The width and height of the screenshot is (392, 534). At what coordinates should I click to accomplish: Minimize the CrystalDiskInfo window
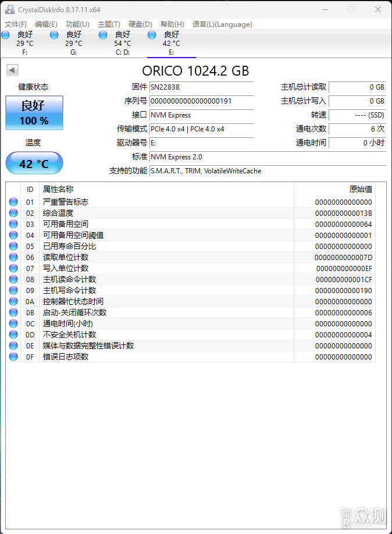(325, 9)
